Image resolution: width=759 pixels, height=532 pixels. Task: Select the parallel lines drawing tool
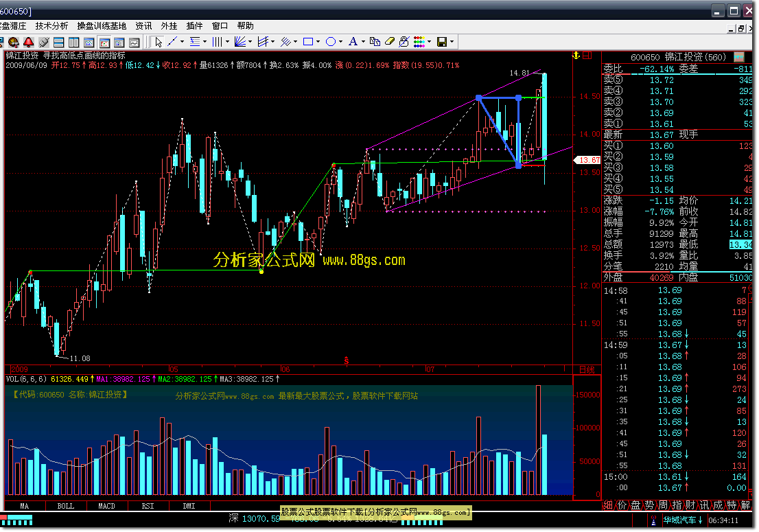[x=285, y=42]
